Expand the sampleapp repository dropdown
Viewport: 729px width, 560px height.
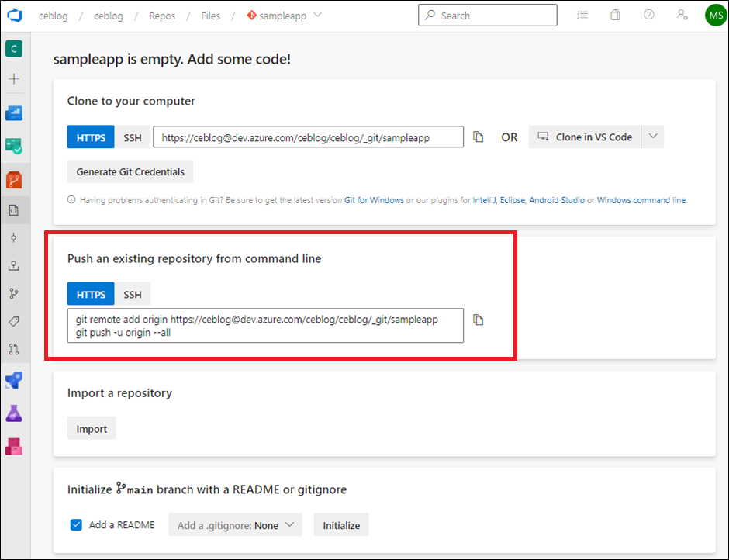(318, 15)
